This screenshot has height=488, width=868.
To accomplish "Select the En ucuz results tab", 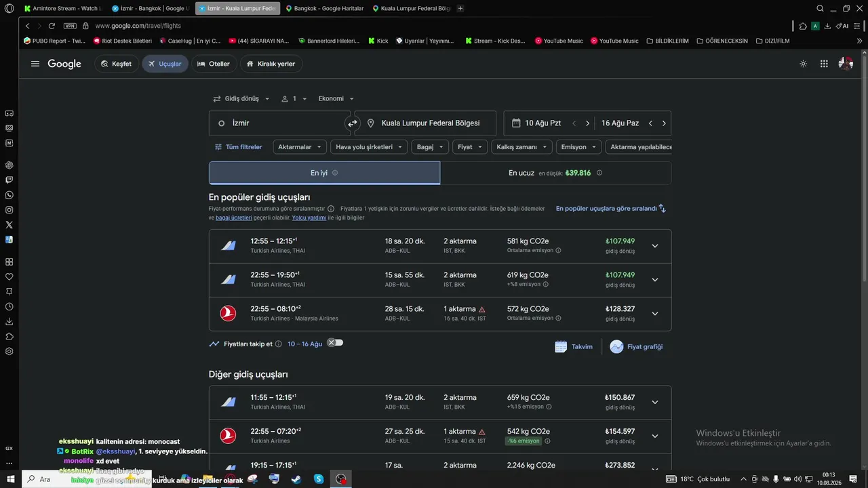I will pos(556,173).
